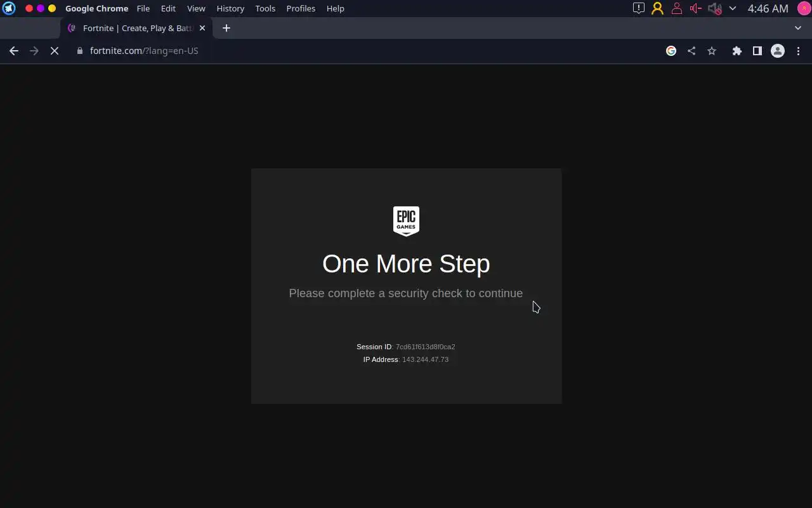Open the Chrome profile avatar
The height and width of the screenshot is (508, 812).
(778, 51)
